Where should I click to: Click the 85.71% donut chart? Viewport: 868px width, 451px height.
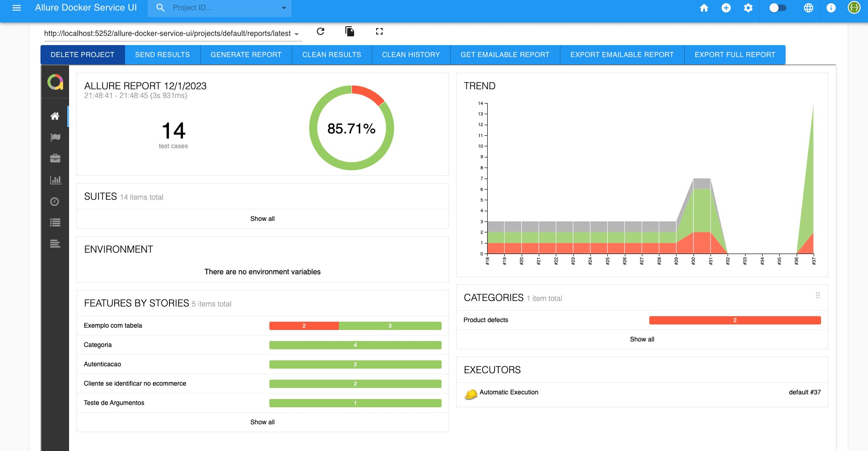point(351,128)
